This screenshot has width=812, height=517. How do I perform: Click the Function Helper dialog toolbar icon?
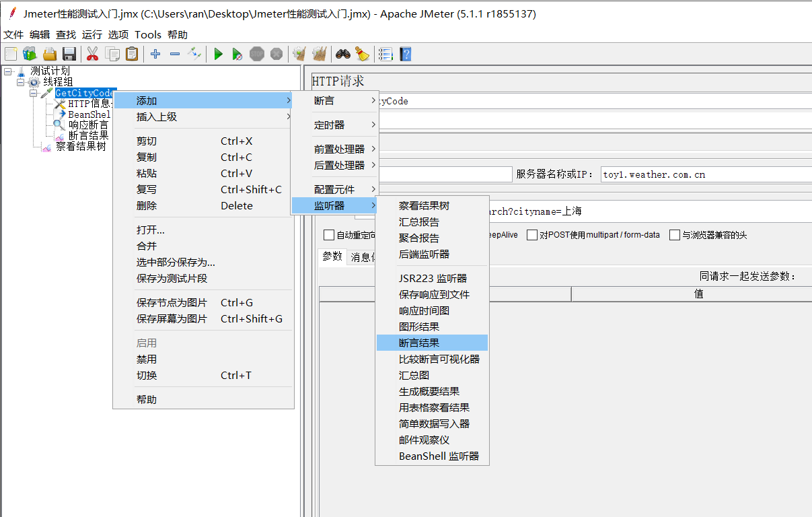tap(385, 54)
